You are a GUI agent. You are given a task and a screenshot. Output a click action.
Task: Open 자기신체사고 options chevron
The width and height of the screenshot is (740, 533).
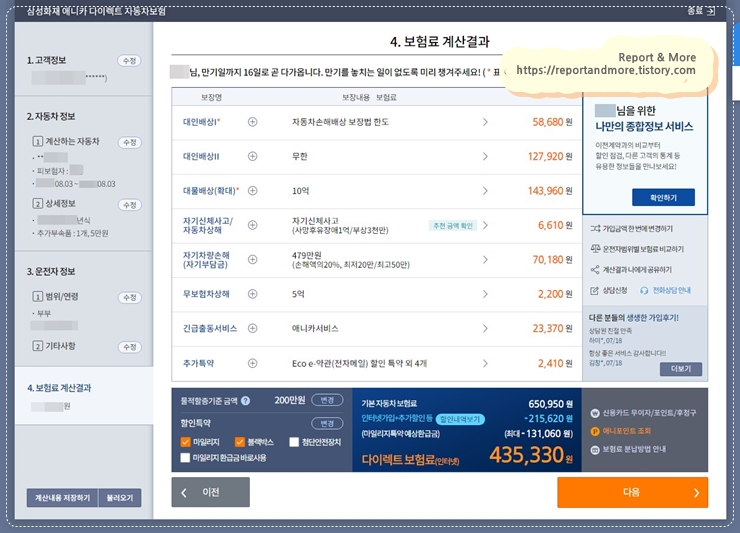click(485, 225)
